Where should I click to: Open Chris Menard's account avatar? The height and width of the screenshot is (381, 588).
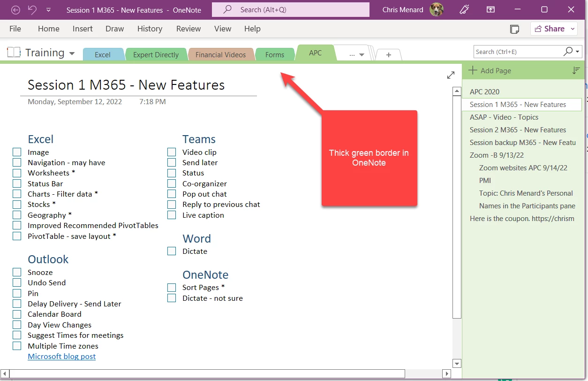point(436,9)
